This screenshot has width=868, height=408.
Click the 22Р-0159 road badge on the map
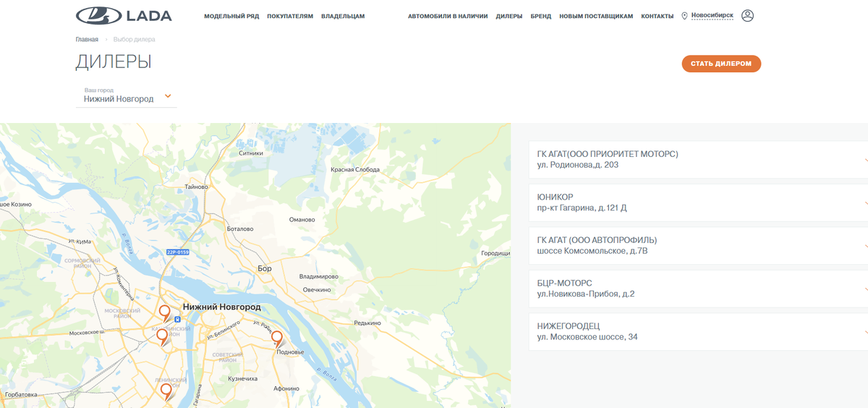tap(178, 252)
